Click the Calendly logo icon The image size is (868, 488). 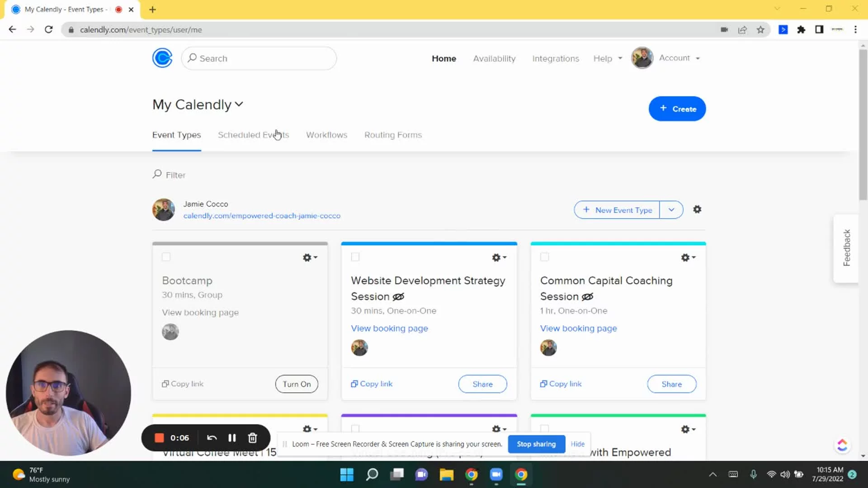pyautogui.click(x=162, y=58)
